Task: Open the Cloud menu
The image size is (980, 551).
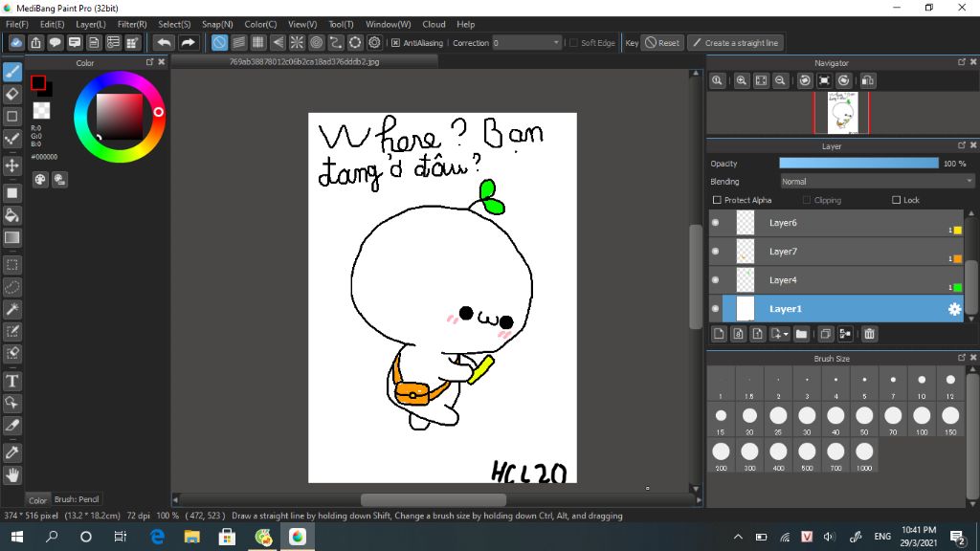Action: (x=434, y=24)
